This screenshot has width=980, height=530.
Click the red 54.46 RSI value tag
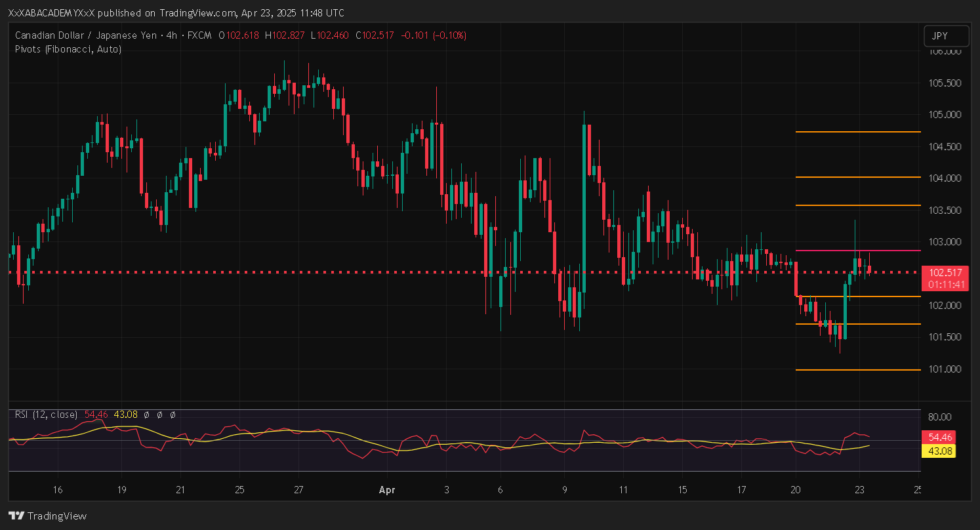[x=938, y=437]
